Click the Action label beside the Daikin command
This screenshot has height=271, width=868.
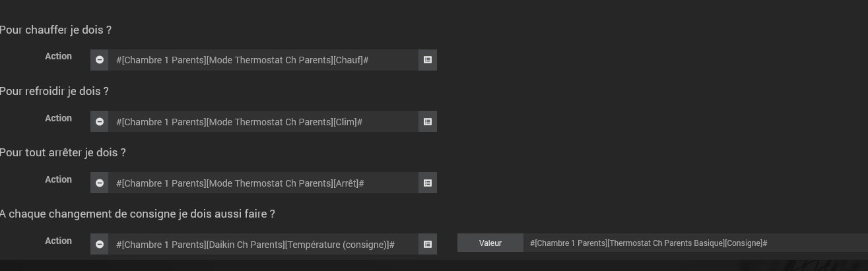click(58, 241)
